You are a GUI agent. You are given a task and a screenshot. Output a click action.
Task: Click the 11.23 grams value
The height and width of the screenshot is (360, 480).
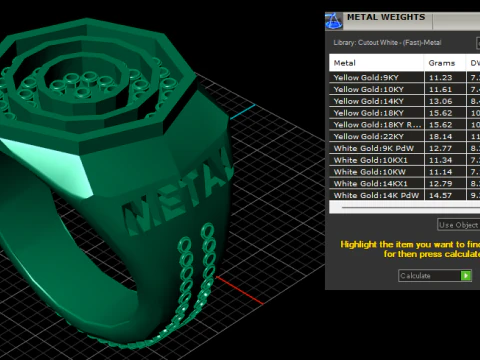tap(440, 78)
